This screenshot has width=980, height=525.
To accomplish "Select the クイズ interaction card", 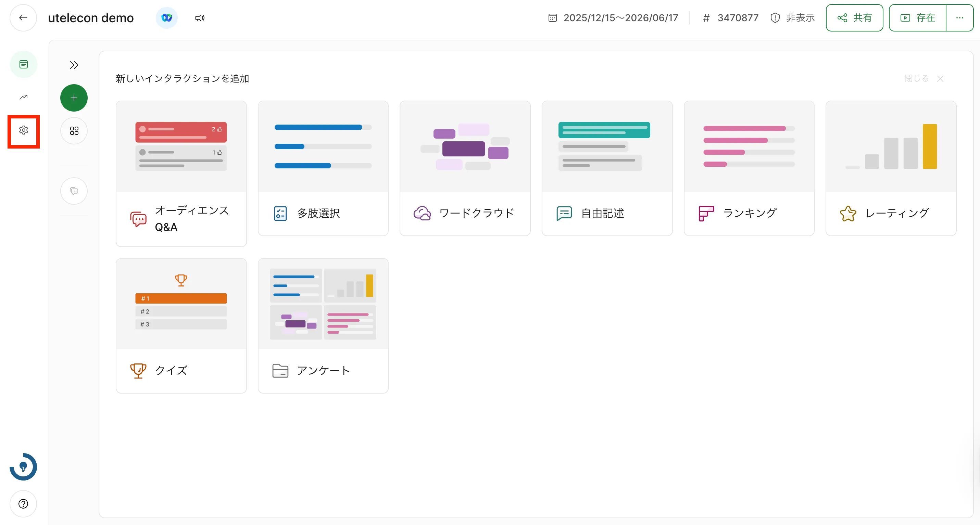I will click(x=181, y=325).
